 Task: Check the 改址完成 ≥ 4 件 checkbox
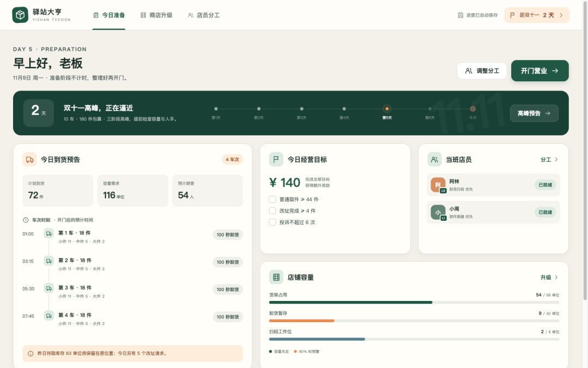(x=273, y=210)
